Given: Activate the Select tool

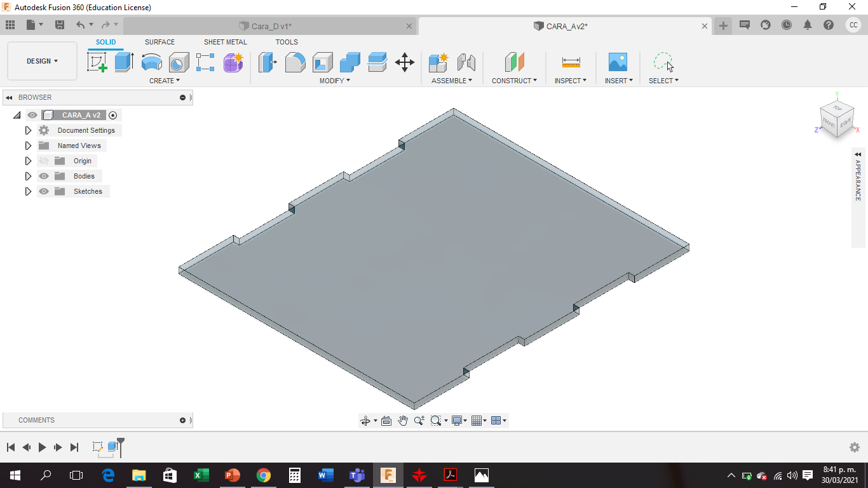Looking at the screenshot, I should (x=663, y=62).
